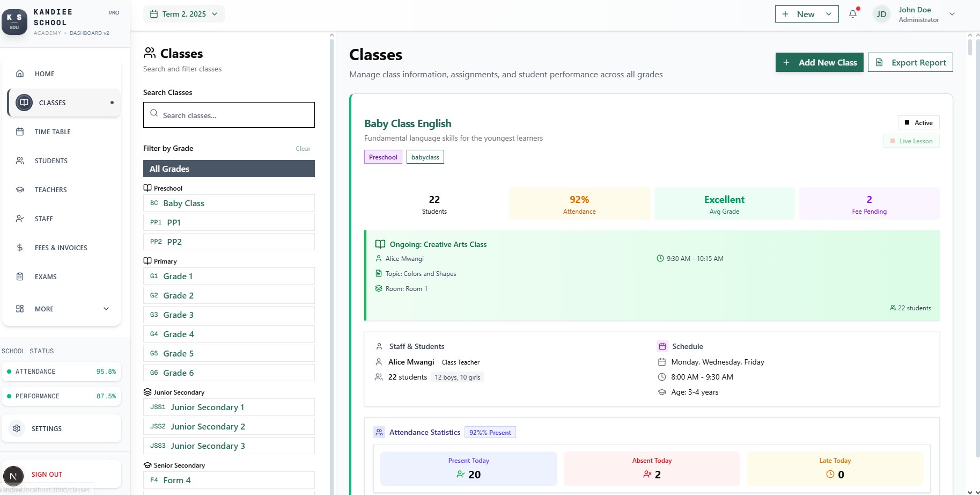The width and height of the screenshot is (980, 495).
Task: Click the Fees & Invoices dollar icon
Action: (x=20, y=247)
